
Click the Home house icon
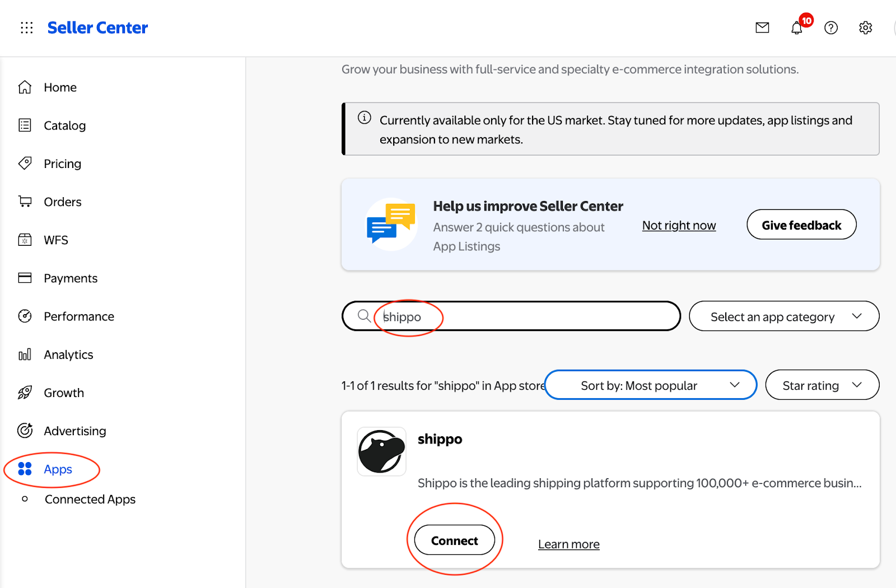coord(25,87)
